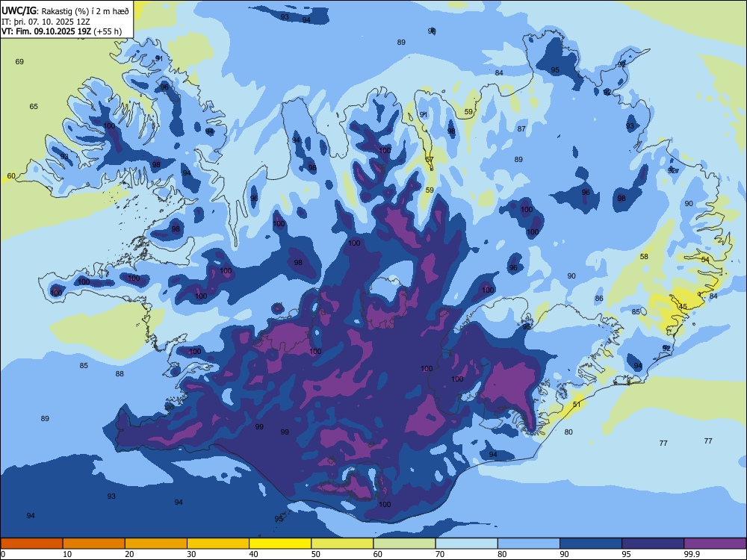Click the humidity value 58 on map
Screen dimensions: 747x560
(644, 256)
